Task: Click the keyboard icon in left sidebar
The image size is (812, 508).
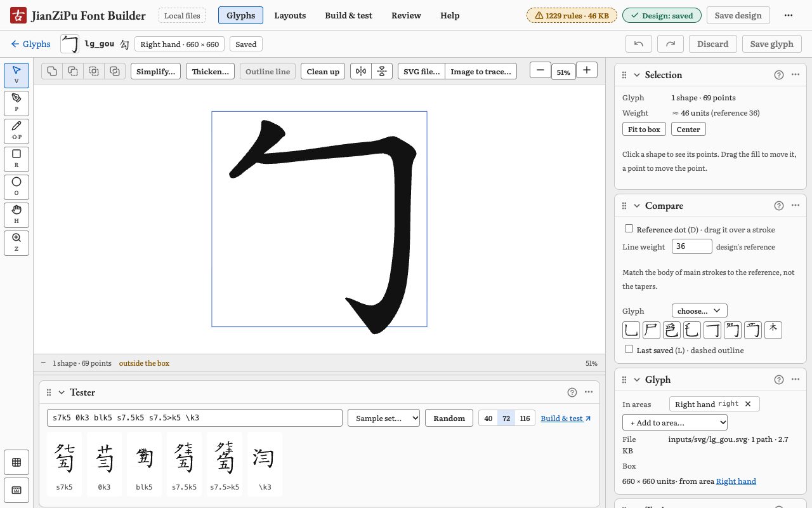Action: (16, 490)
